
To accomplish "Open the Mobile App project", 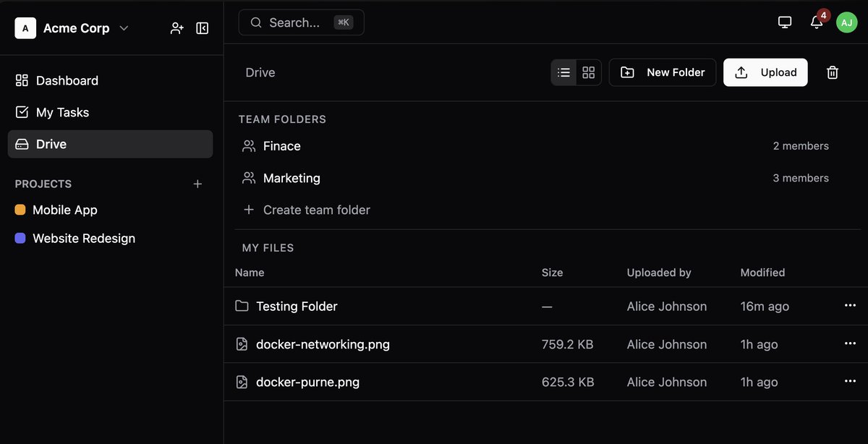I will click(110, 210).
